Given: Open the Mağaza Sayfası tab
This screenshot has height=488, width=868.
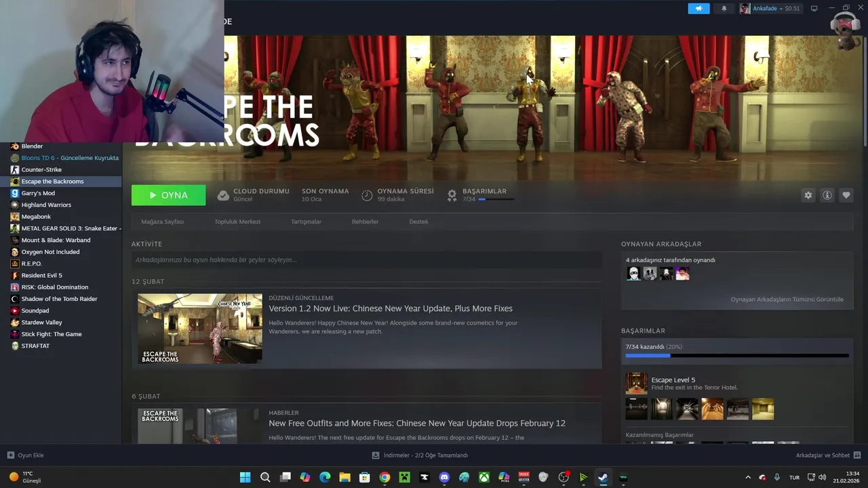Looking at the screenshot, I should coord(162,222).
